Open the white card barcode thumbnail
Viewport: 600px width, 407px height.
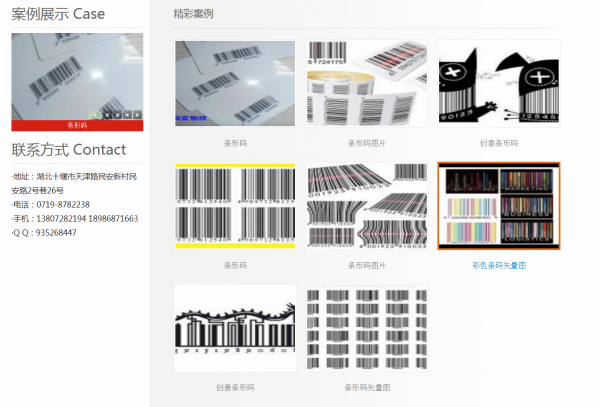[235, 84]
